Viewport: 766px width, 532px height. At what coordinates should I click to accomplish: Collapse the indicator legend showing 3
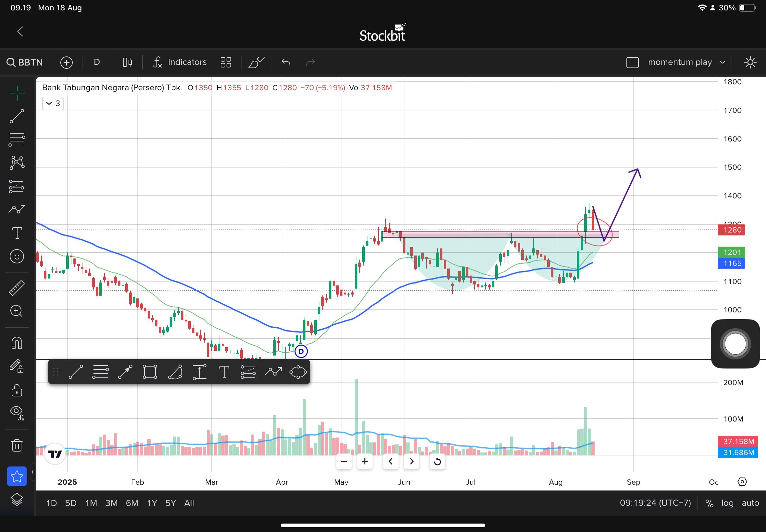click(x=53, y=103)
